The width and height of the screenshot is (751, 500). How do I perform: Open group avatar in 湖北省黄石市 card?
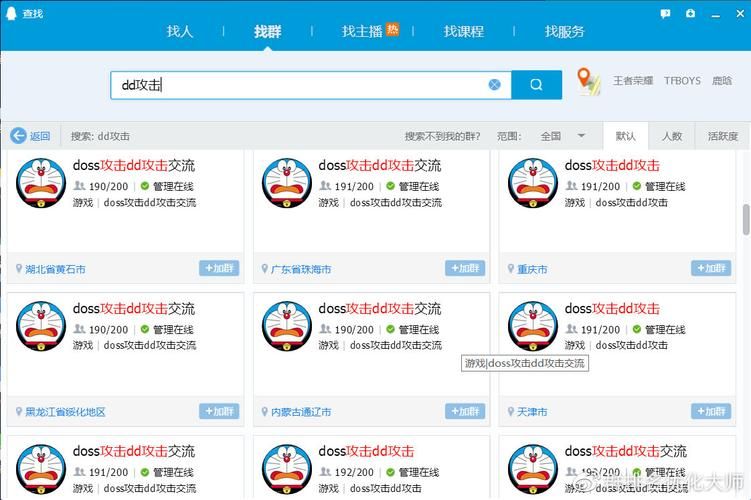41,183
